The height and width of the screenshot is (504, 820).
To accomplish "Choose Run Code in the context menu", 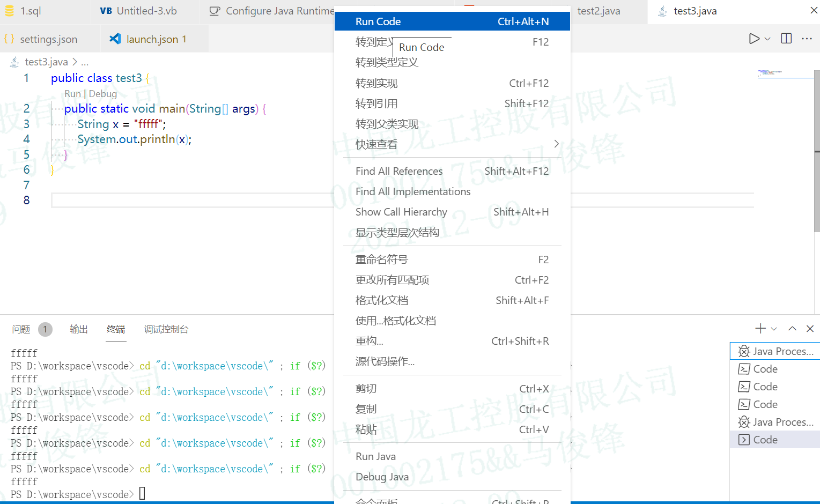I will [x=452, y=21].
